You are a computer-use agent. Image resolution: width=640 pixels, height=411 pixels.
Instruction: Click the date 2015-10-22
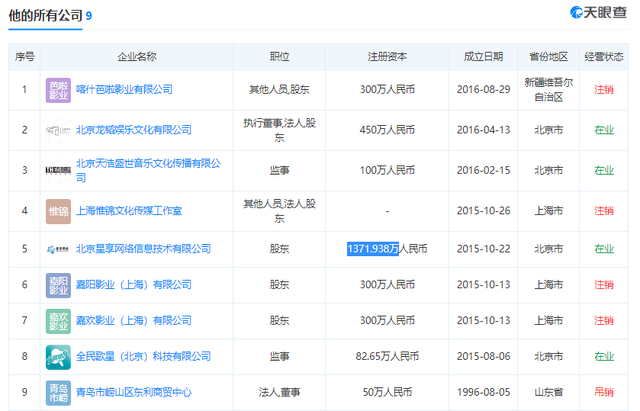pyautogui.click(x=483, y=249)
